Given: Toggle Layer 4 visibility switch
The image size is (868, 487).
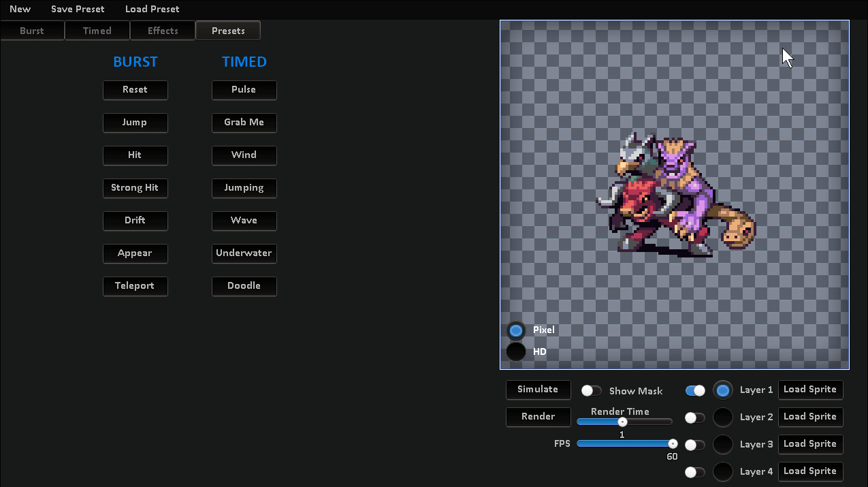Looking at the screenshot, I should coord(695,472).
